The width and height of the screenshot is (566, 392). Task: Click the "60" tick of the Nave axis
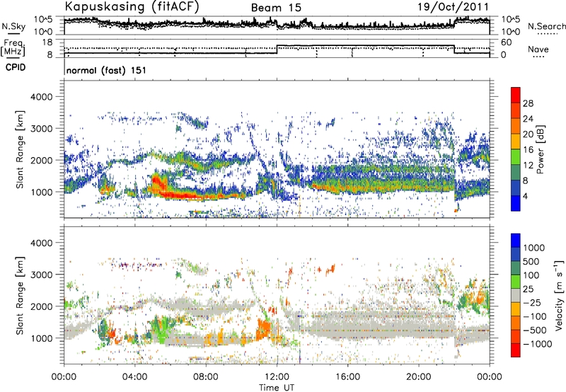pos(507,42)
